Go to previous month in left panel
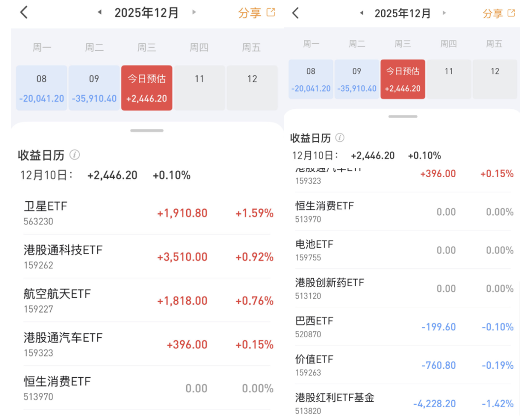The image size is (532, 416). [100, 12]
